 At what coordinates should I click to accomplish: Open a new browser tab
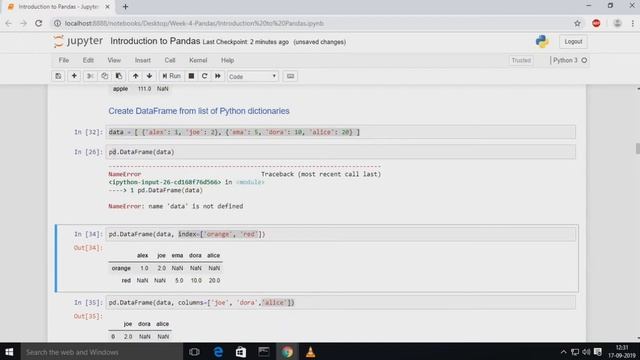[125, 7]
